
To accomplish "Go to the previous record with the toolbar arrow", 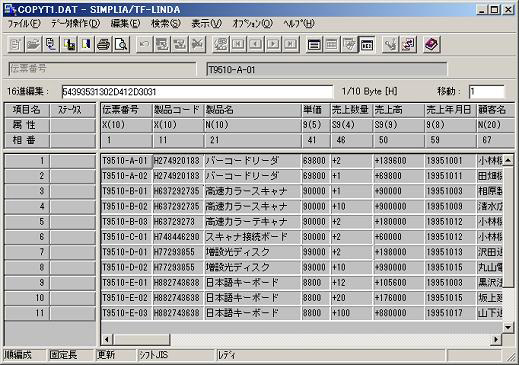I will point(256,44).
